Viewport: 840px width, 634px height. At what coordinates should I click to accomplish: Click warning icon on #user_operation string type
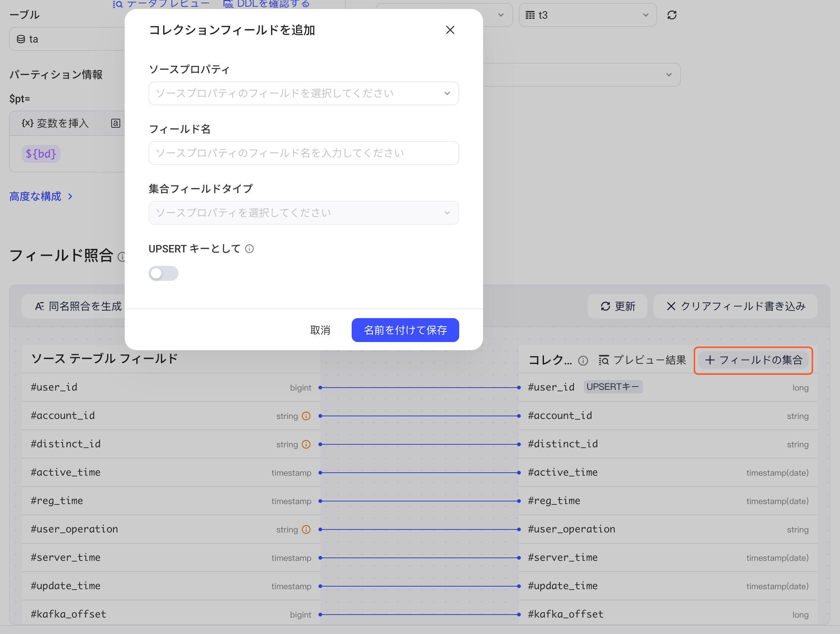(x=306, y=529)
